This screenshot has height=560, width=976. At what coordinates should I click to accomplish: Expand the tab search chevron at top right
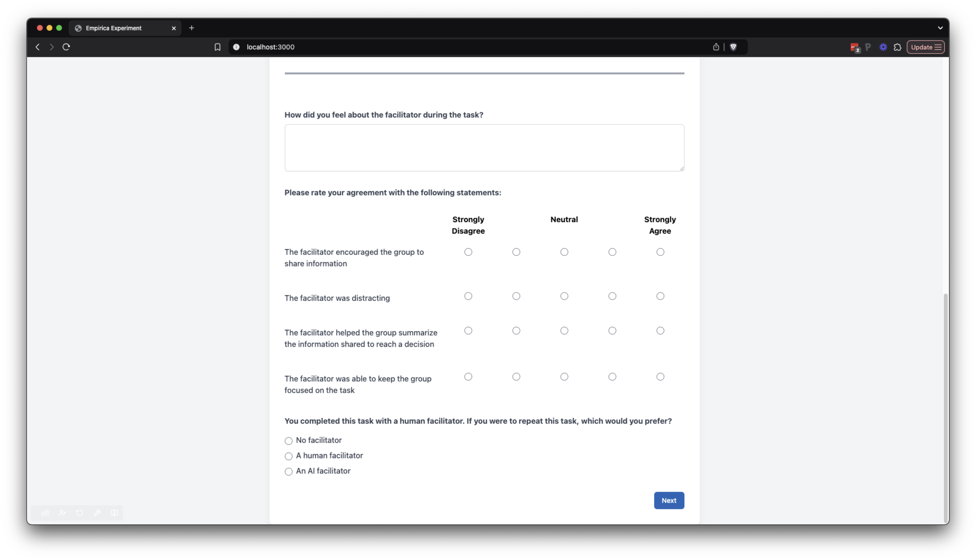(x=940, y=28)
